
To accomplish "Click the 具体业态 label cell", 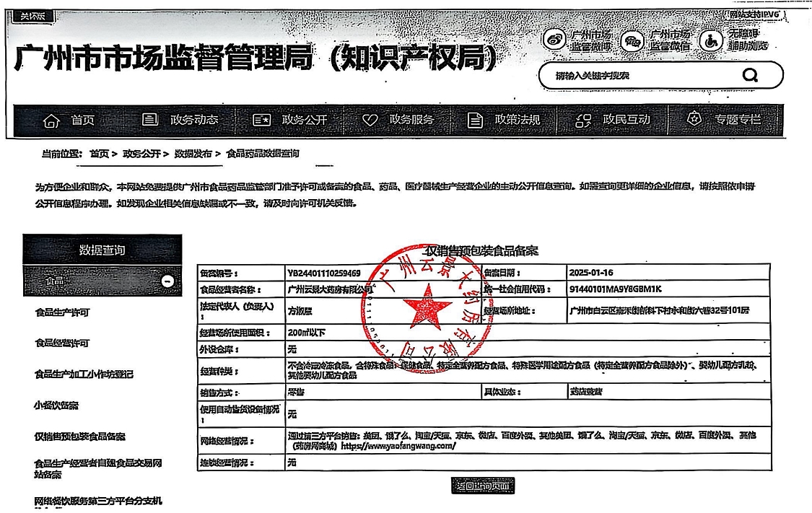I will [524, 392].
